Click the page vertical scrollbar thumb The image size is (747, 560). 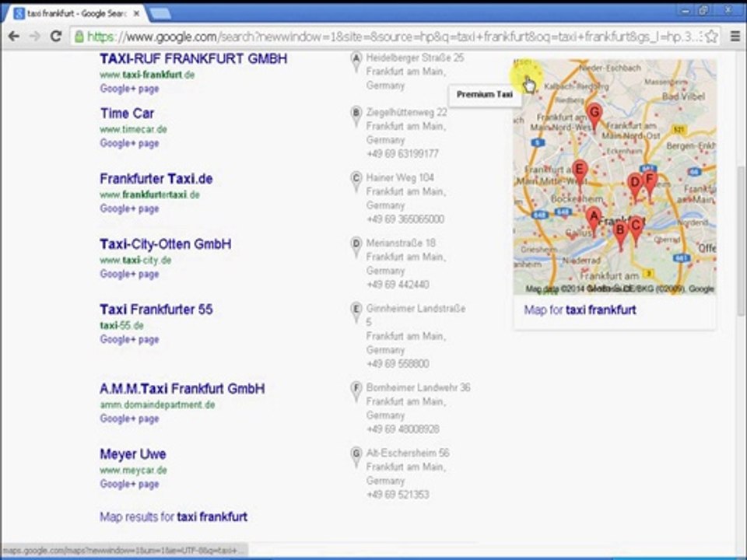742,240
